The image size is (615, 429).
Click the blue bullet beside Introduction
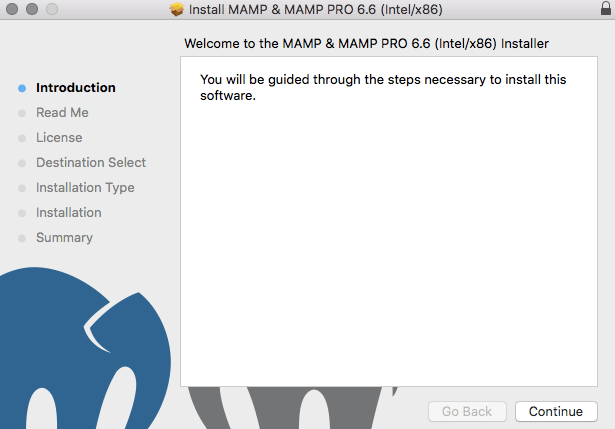click(22, 88)
